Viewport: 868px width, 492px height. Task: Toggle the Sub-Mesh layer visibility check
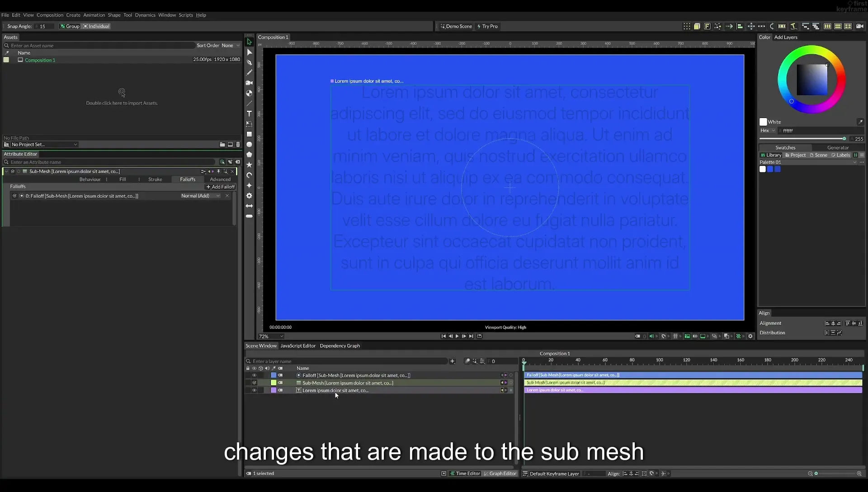coord(254,383)
